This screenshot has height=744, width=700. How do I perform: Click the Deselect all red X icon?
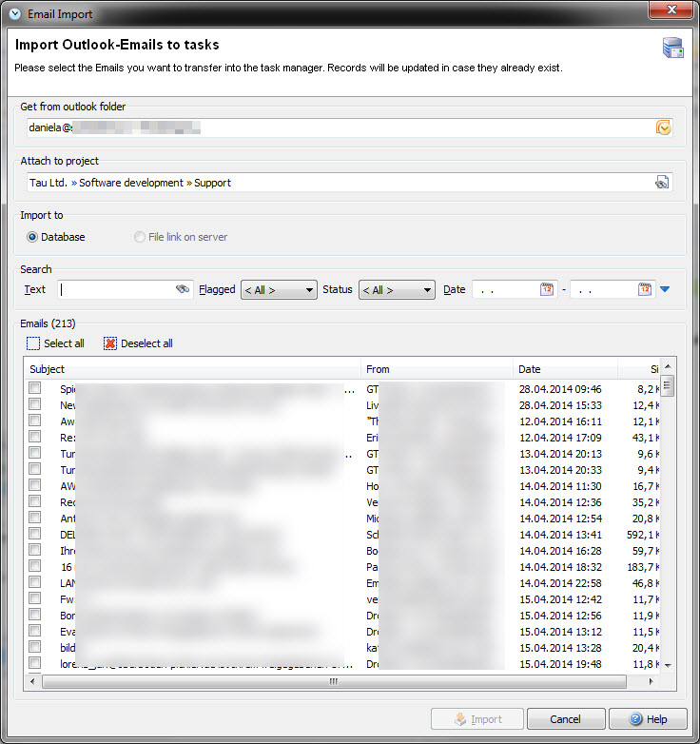tap(110, 343)
